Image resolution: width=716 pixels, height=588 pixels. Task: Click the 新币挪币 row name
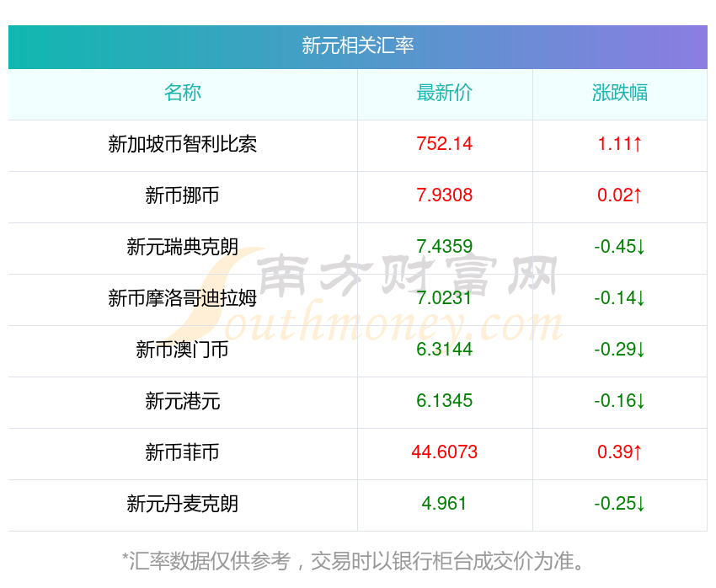pyautogui.click(x=183, y=195)
